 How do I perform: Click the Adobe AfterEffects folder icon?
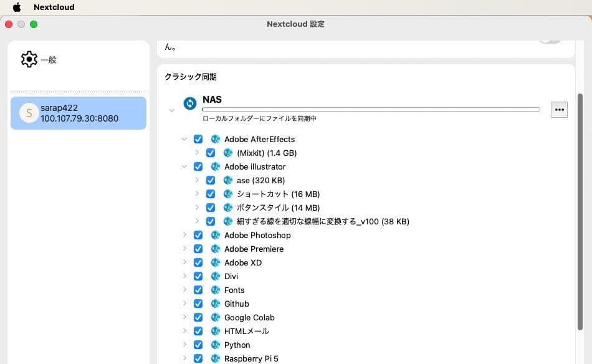coord(216,139)
